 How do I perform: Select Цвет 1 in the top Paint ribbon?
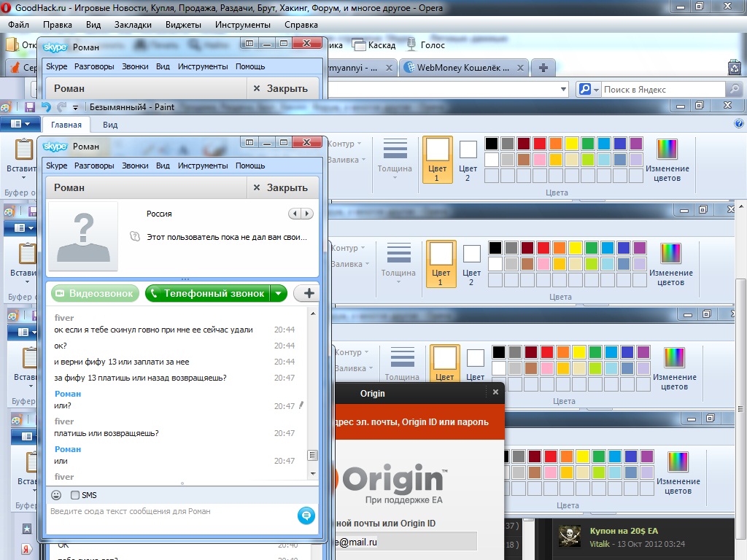pos(437,160)
